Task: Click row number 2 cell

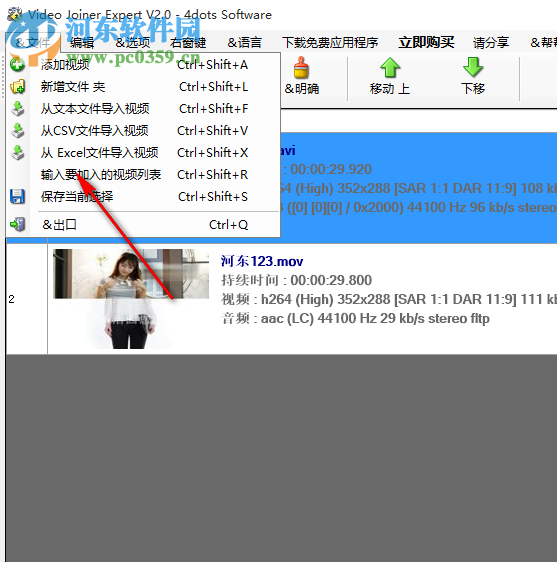Action: point(27,299)
